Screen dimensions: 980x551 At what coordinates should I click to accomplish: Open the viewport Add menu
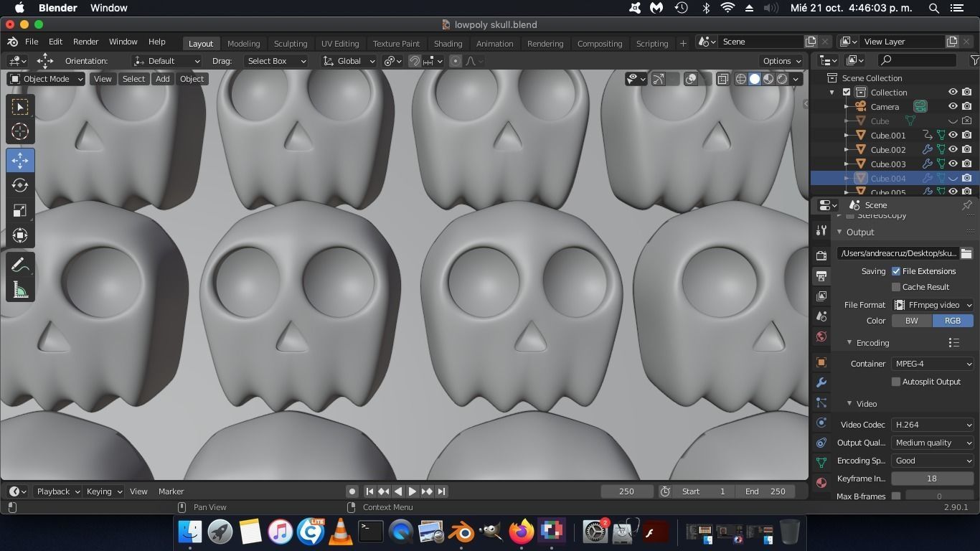click(x=162, y=79)
